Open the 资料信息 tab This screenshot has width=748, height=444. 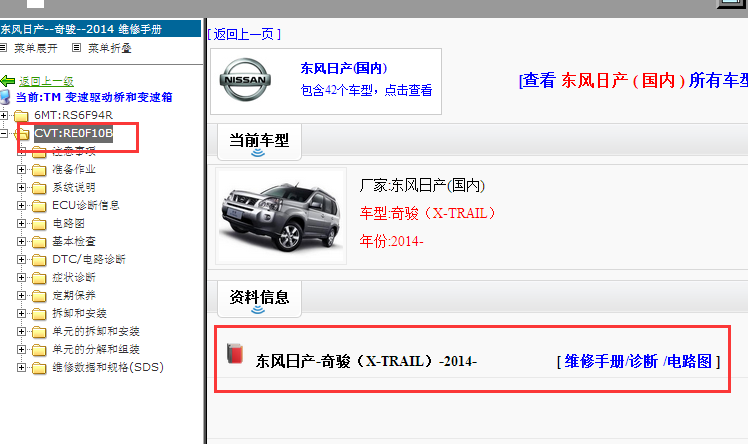pyautogui.click(x=259, y=299)
